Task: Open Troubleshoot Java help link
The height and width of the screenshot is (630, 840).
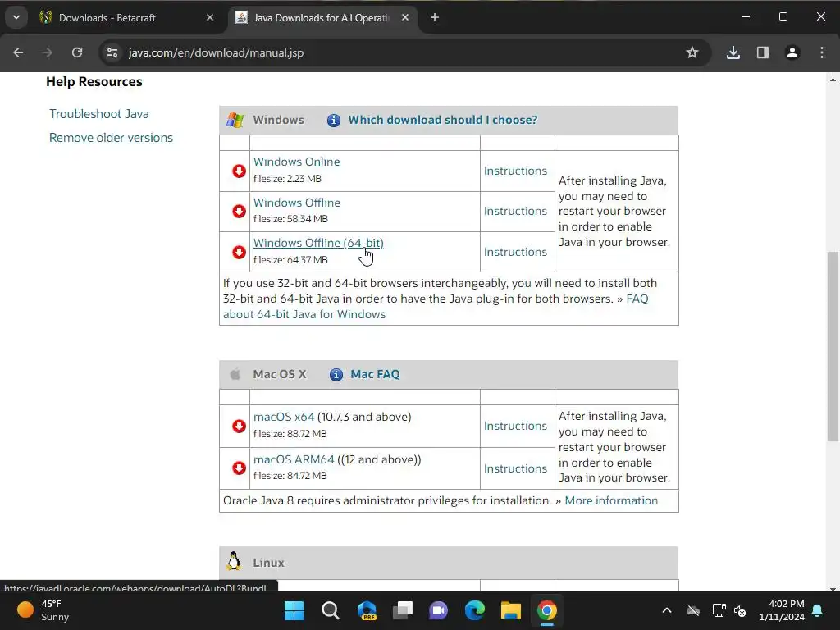Action: [99, 114]
